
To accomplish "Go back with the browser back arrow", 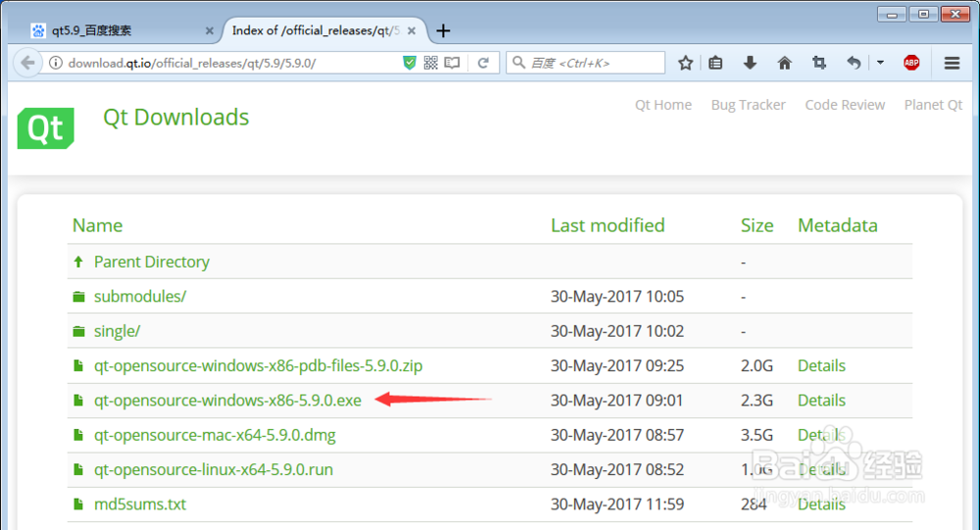I will point(27,63).
